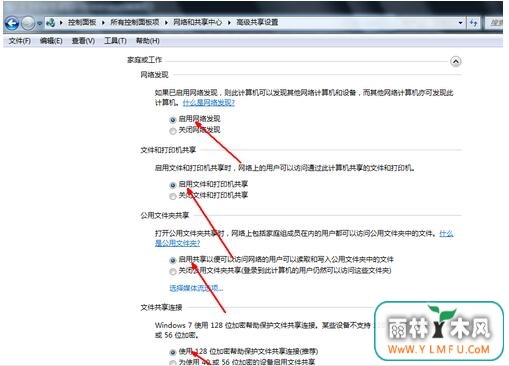Click the search box at top right
Image resolution: width=509 pixels, height=366 pixels.
pyautogui.click(x=495, y=23)
